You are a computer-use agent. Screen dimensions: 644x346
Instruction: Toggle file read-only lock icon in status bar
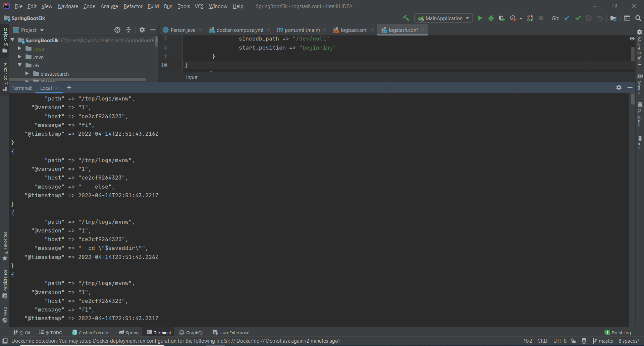573,341
